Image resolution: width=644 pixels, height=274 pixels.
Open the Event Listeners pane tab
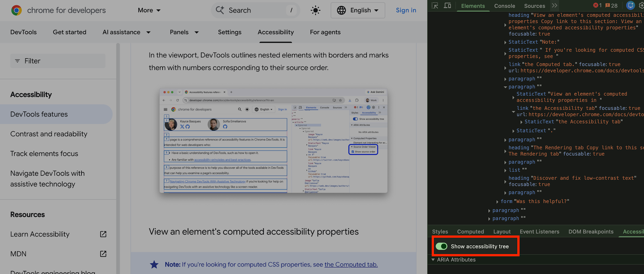point(540,232)
